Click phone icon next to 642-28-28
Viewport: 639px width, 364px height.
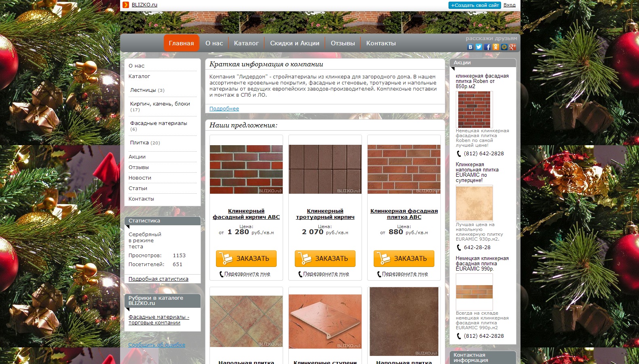pos(459,248)
